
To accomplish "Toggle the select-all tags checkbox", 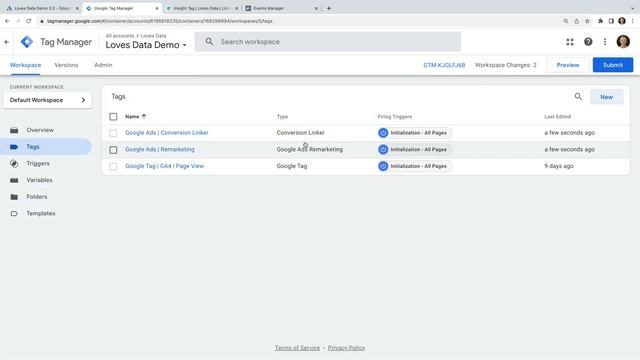I will (x=113, y=117).
